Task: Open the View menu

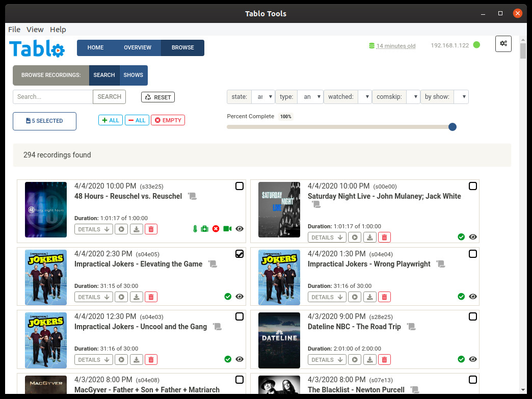Action: pos(35,30)
